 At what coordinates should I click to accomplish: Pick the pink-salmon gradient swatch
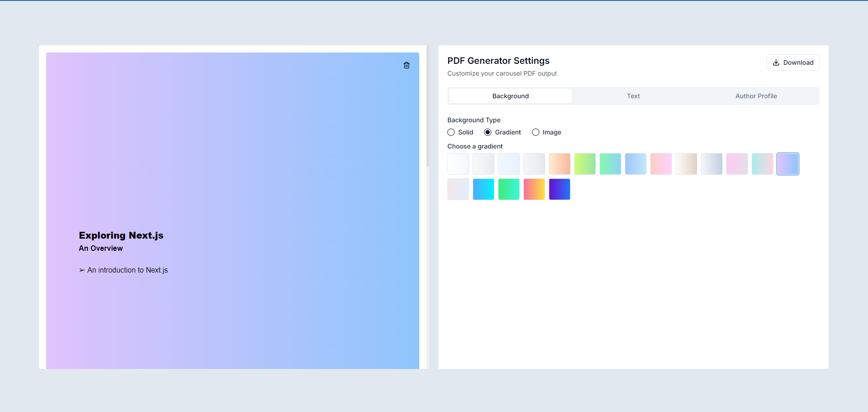661,164
